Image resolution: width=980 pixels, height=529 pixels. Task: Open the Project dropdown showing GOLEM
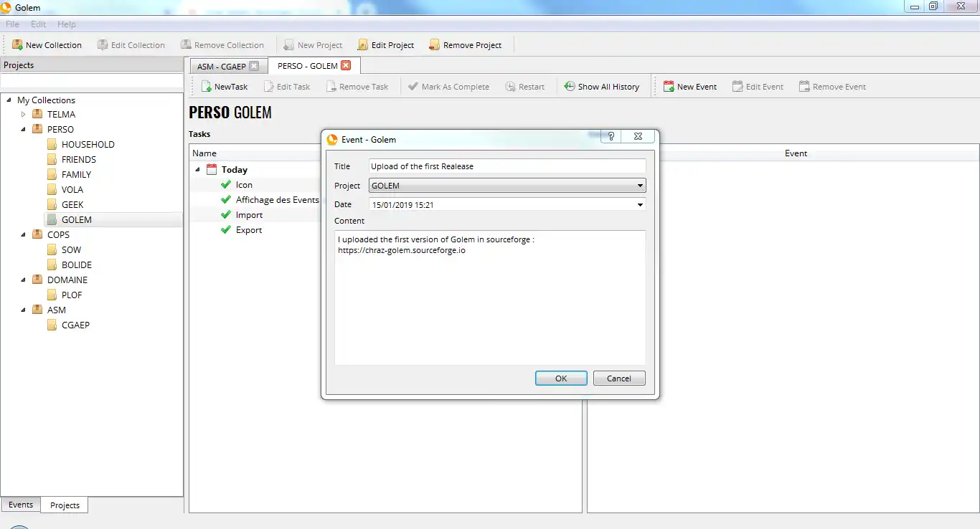point(507,186)
